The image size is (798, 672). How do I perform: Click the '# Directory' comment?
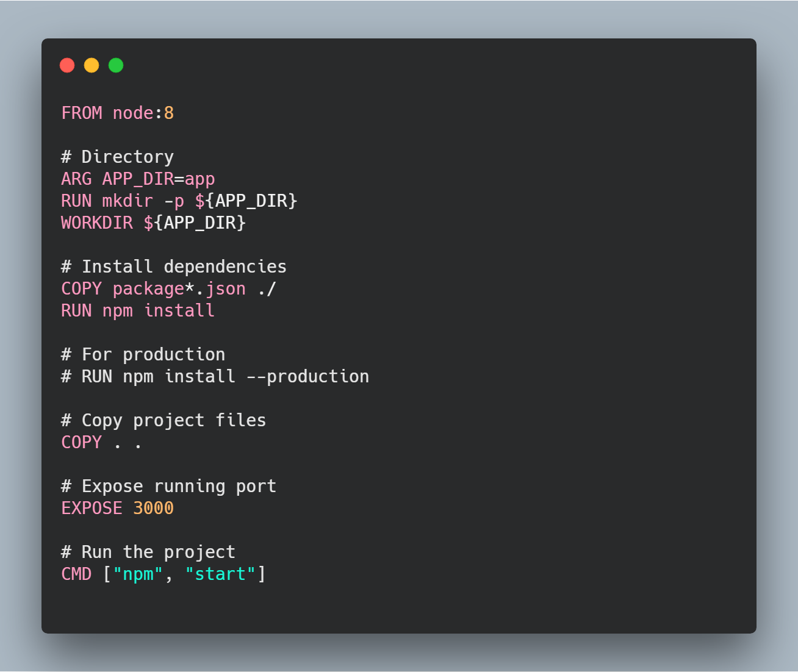click(118, 157)
